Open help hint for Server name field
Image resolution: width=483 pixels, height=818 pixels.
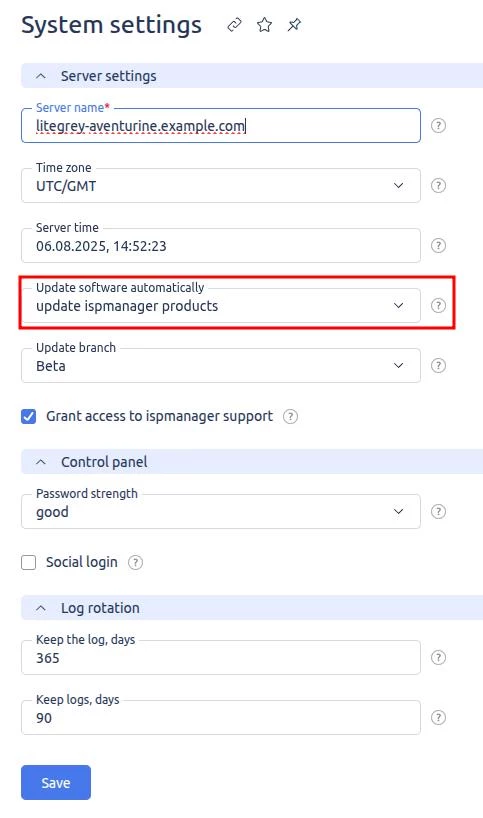(x=438, y=126)
